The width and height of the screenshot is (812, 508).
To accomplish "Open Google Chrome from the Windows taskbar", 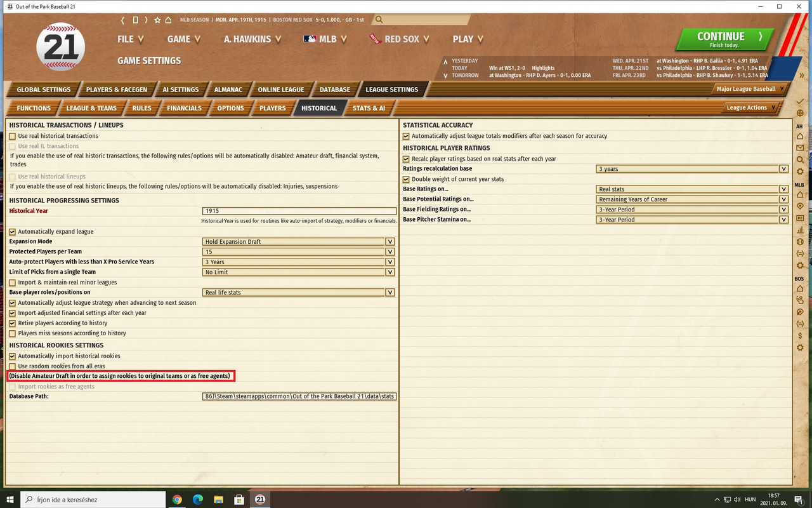I will pyautogui.click(x=177, y=500).
